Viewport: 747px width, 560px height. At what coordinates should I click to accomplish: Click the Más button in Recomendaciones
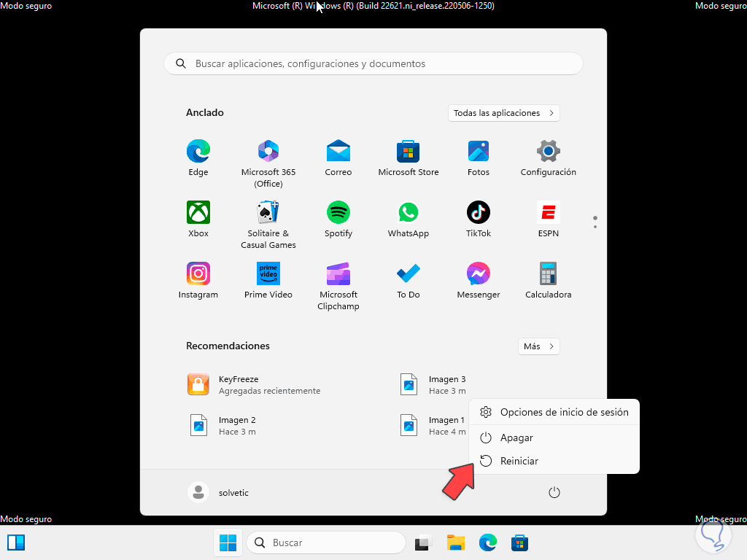[538, 346]
